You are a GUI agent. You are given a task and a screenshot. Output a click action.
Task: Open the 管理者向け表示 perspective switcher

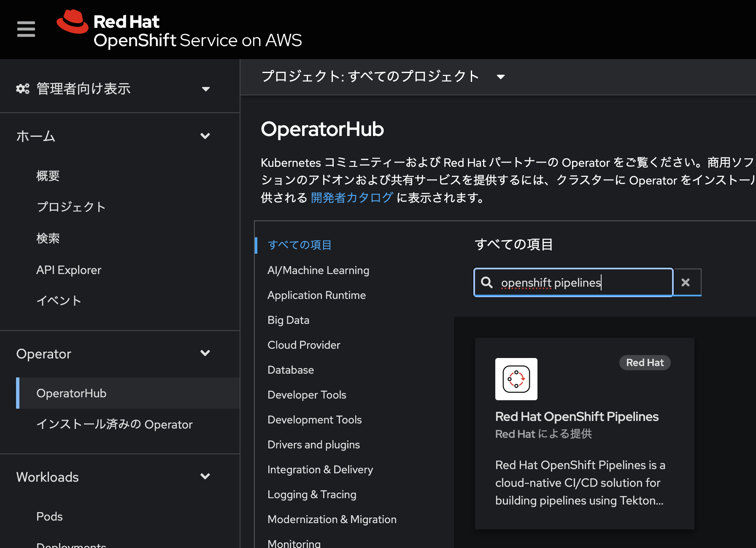pos(113,89)
